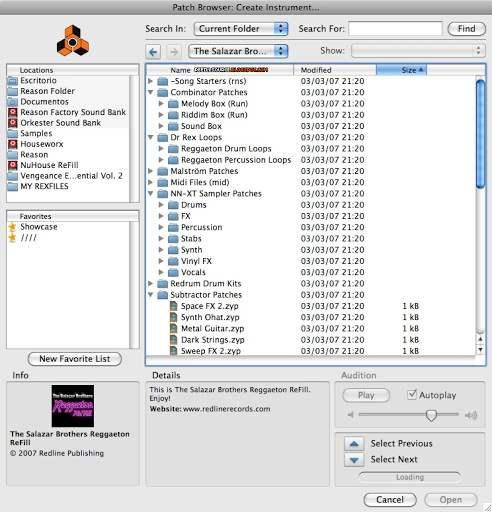Click the MY REXFILES folder icon

click(x=13, y=186)
